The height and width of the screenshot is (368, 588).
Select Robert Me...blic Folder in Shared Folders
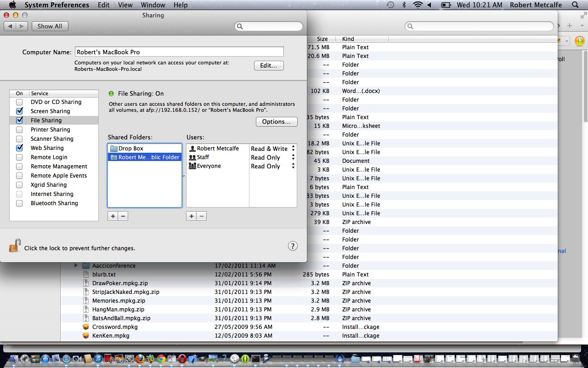(x=145, y=157)
